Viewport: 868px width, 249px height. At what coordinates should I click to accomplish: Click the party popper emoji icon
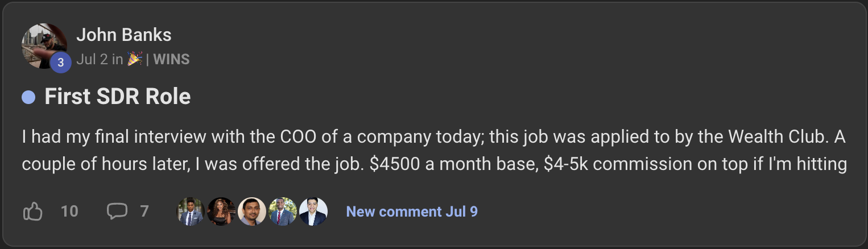pyautogui.click(x=134, y=59)
